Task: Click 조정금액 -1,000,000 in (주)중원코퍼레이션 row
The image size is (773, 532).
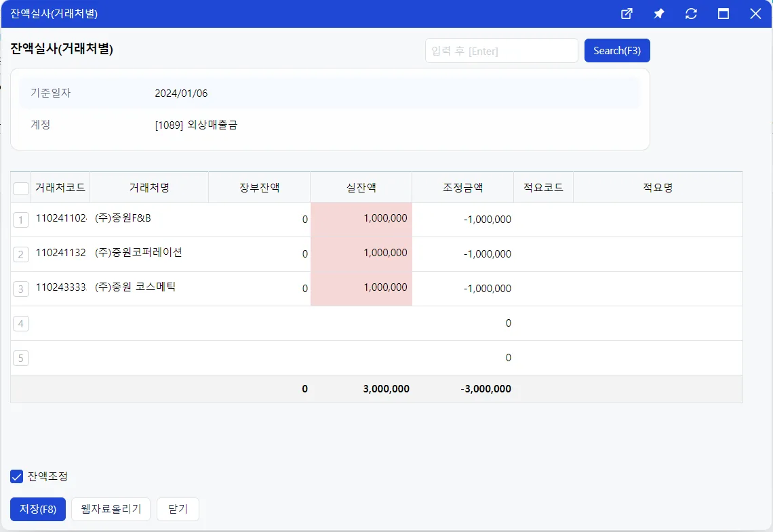Action: tap(487, 254)
